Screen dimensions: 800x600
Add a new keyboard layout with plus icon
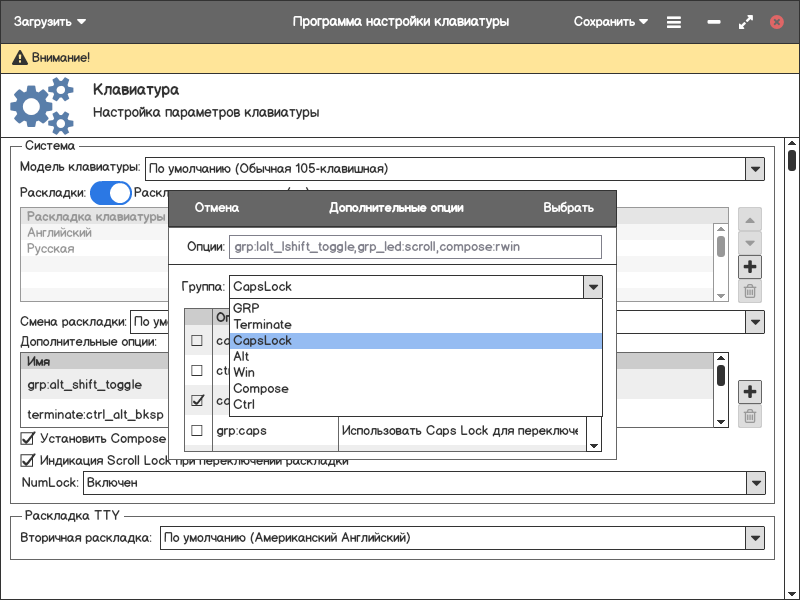click(x=749, y=267)
